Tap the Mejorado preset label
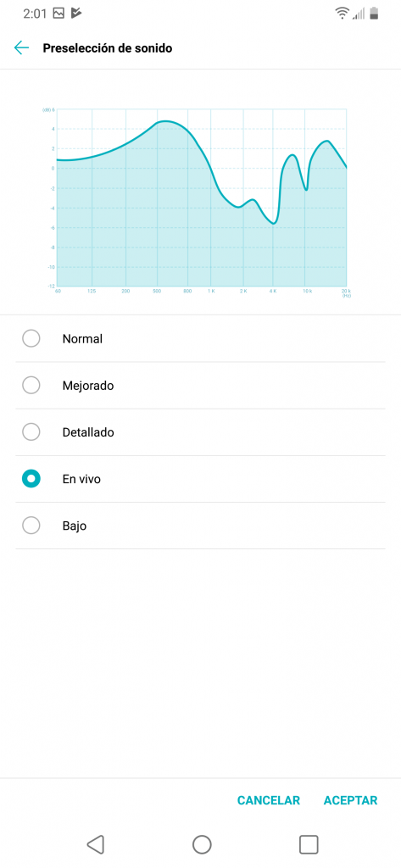This screenshot has width=401, height=868. pos(88,386)
